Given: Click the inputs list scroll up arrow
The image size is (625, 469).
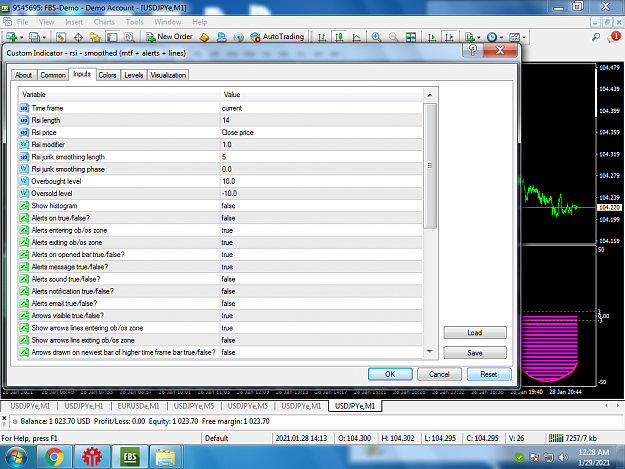Looking at the screenshot, I should click(x=430, y=95).
